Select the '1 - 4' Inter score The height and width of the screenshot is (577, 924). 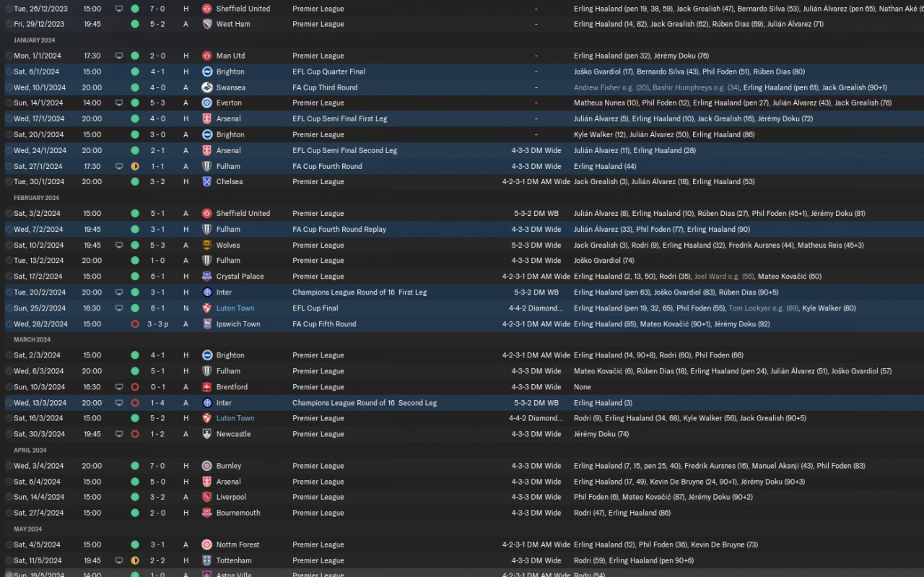[x=157, y=402]
